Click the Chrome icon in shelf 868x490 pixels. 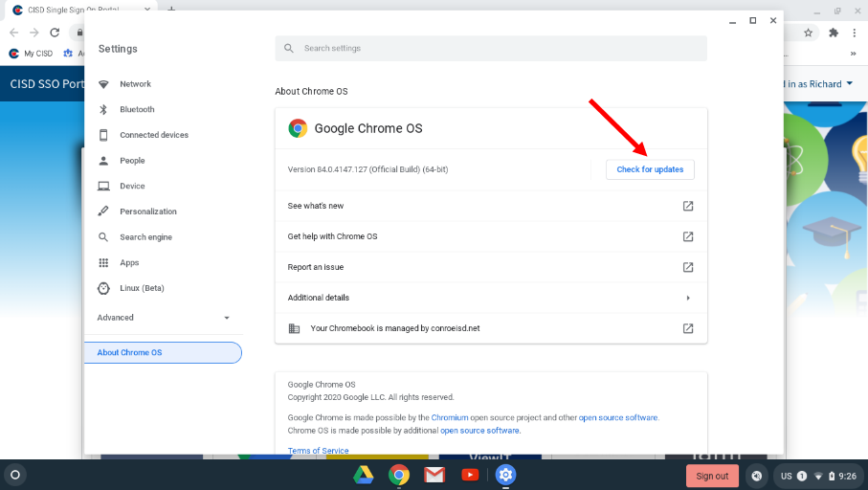399,475
